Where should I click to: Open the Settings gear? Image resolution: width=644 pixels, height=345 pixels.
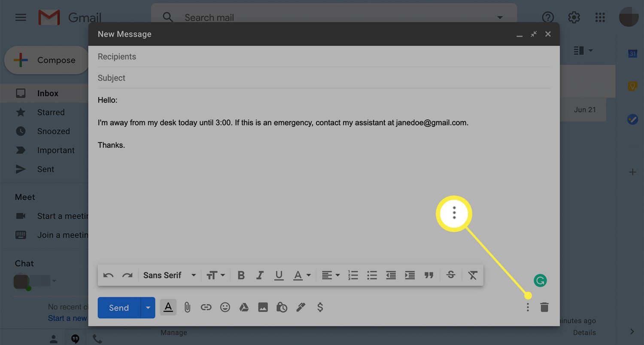[x=574, y=18]
